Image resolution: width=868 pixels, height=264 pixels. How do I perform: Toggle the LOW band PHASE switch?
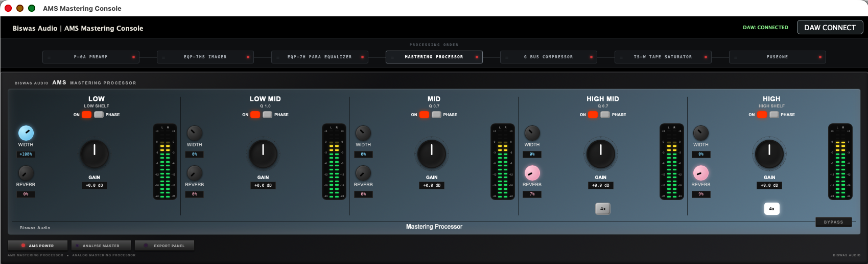click(99, 115)
